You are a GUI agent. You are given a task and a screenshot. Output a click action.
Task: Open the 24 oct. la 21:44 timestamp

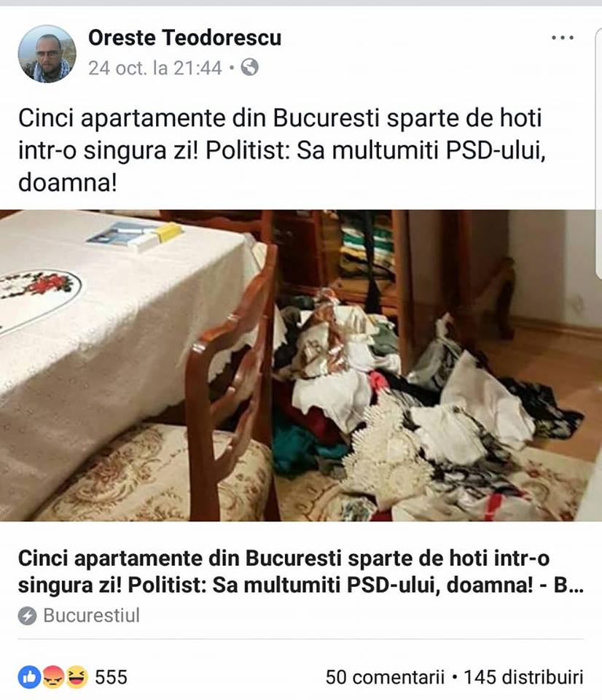tap(155, 69)
